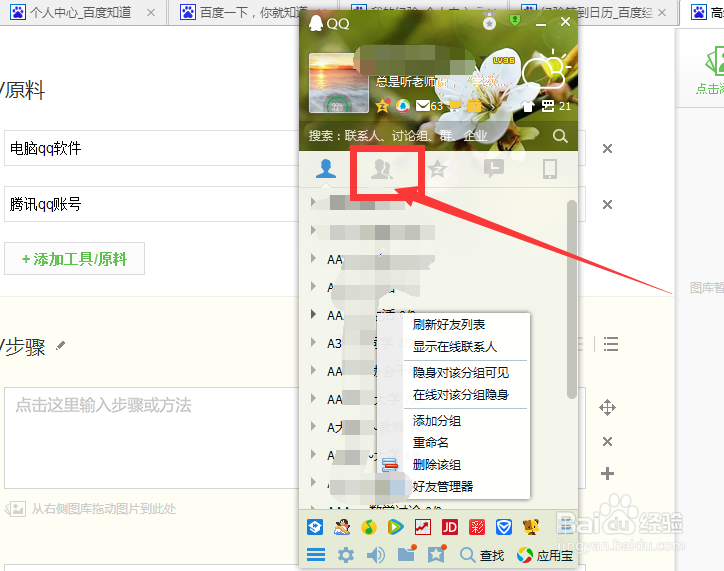The height and width of the screenshot is (571, 724).
Task: Click the QQ contact search field
Action: (427, 136)
